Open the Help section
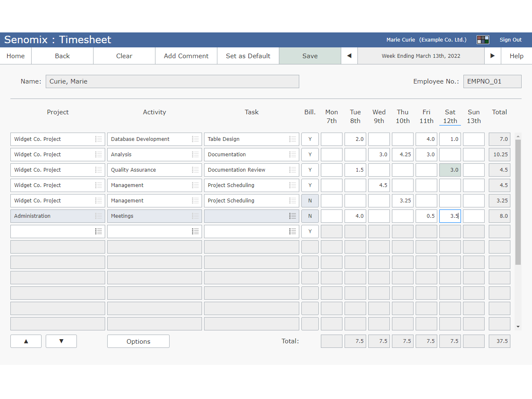Viewport: 532px width, 399px height. pyautogui.click(x=517, y=55)
